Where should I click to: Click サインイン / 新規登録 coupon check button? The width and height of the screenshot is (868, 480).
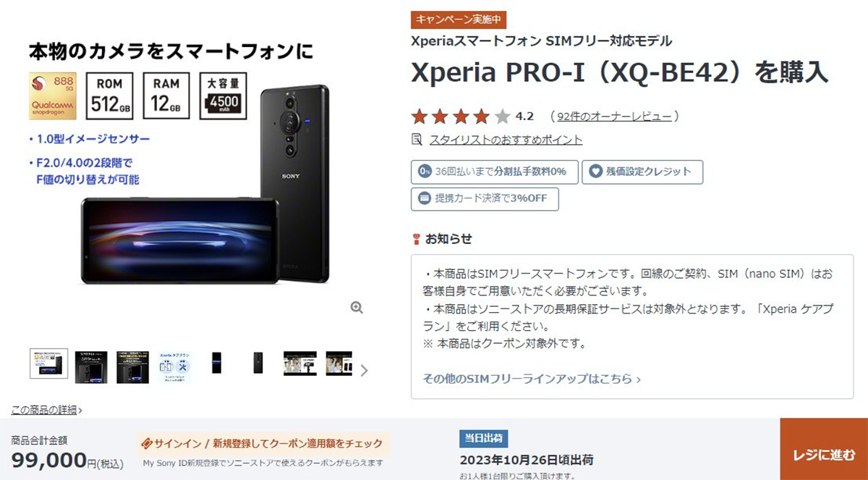263,443
